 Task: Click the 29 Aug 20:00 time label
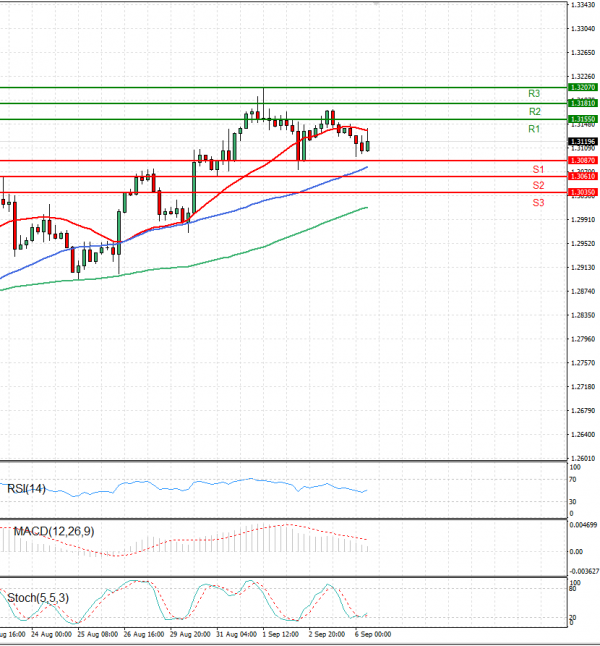coord(190,634)
